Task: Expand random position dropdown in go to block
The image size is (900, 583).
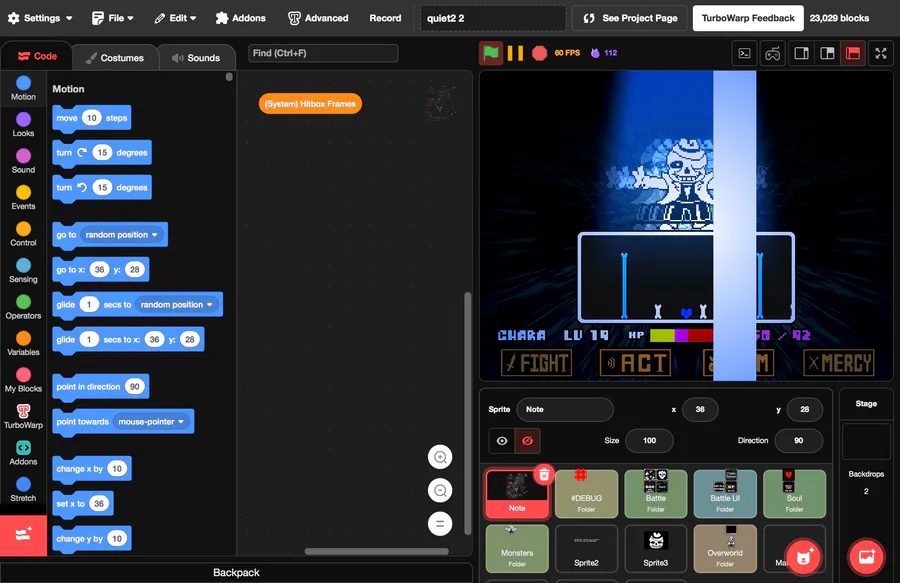Action: pyautogui.click(x=121, y=235)
